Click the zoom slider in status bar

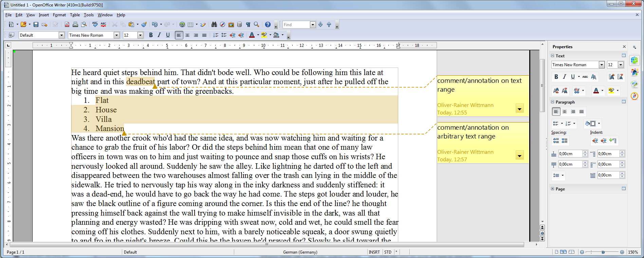(603, 252)
